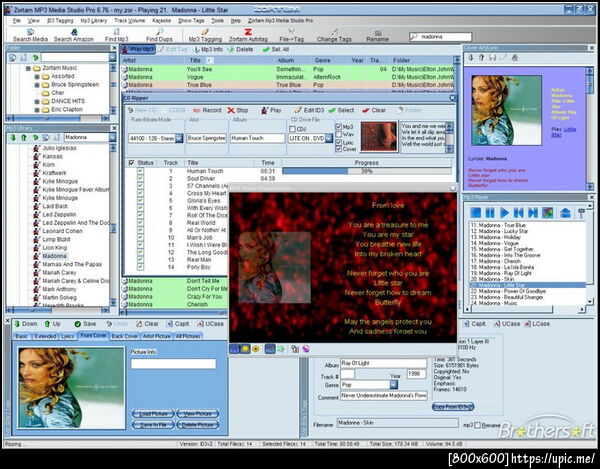Expand the Eric Clapton folder
Screen dimensions: 600x469
point(37,110)
